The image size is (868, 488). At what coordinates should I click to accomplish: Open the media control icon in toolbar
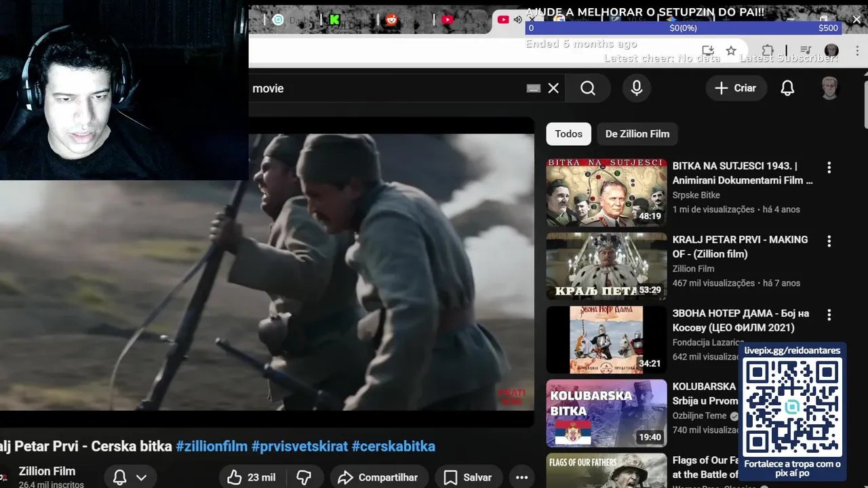[x=806, y=51]
